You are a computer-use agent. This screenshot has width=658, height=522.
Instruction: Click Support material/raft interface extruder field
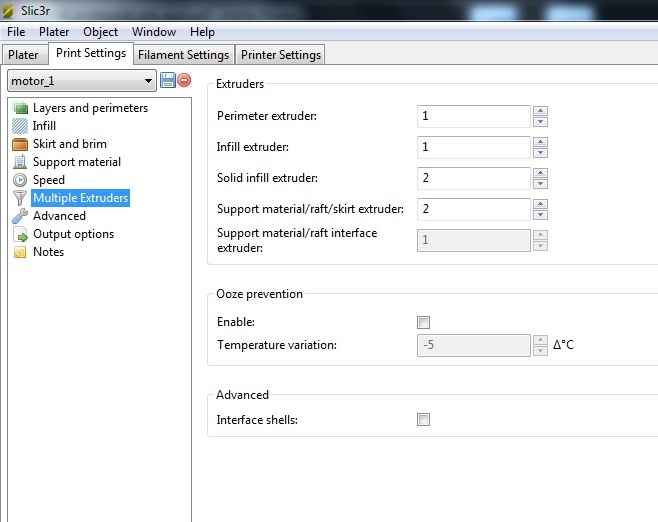[x=474, y=240]
